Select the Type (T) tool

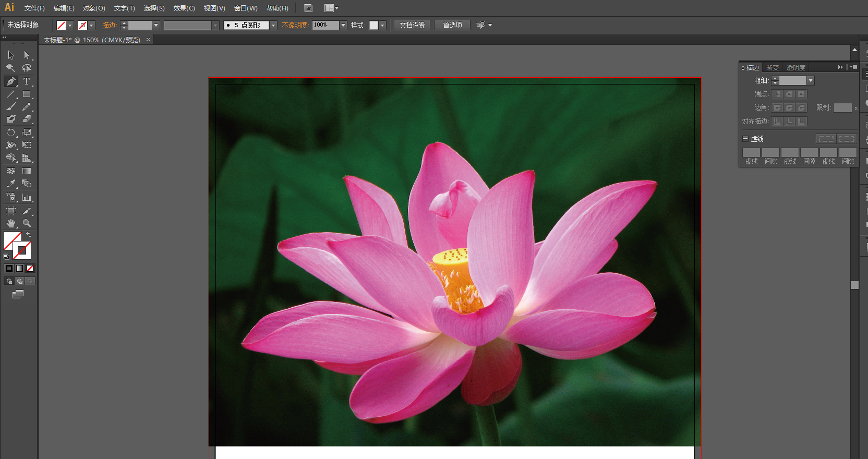pos(27,81)
